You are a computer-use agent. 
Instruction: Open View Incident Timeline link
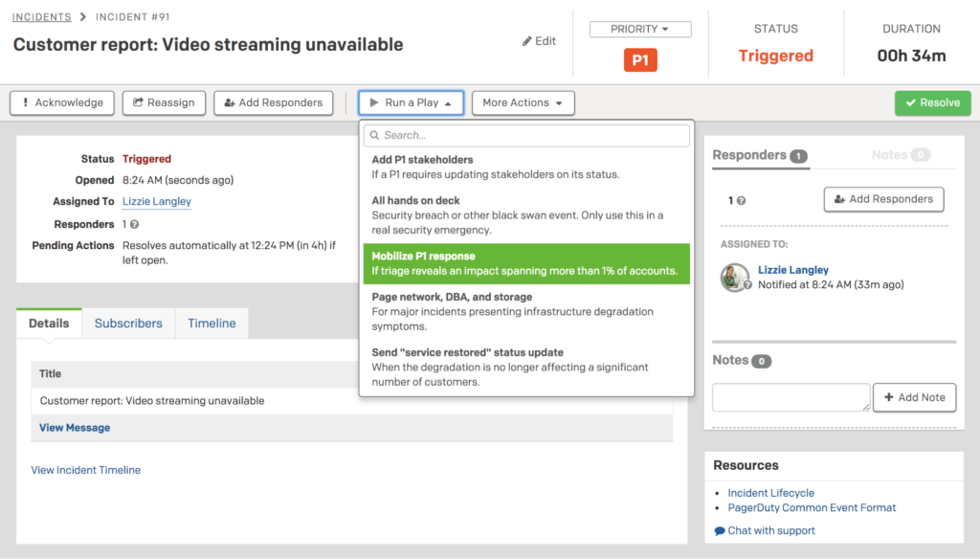pos(85,470)
